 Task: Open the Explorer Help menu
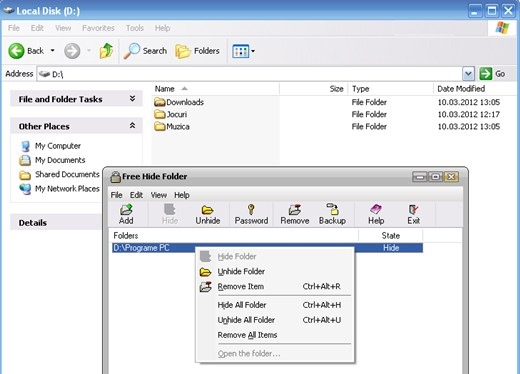click(x=162, y=28)
